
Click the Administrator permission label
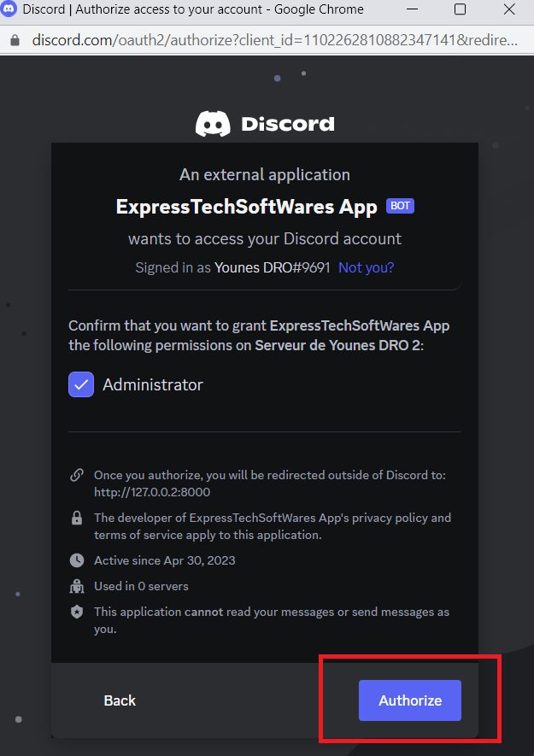click(x=152, y=384)
